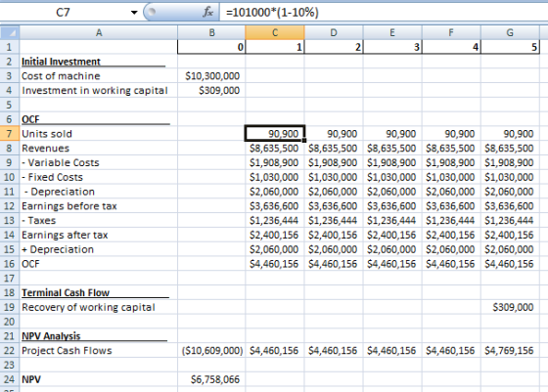This screenshot has width=548, height=392.
Task: Select the $309,000 cell in column B
Action: click(211, 90)
